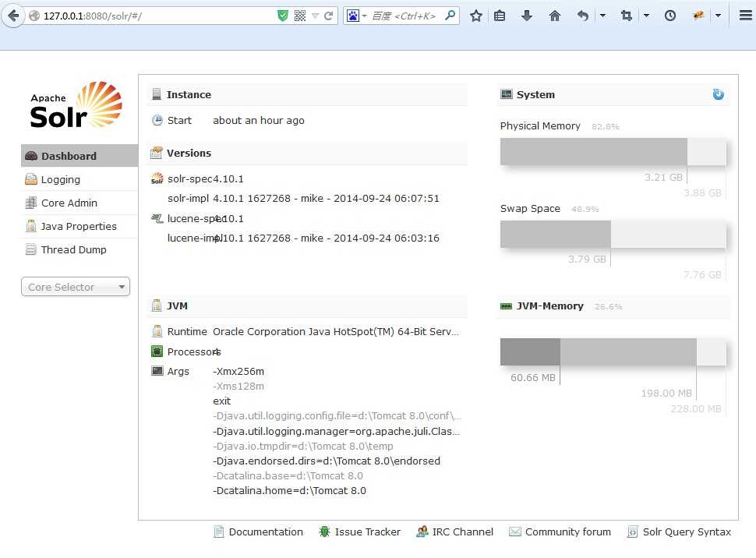Click the green shield security icon

283,16
